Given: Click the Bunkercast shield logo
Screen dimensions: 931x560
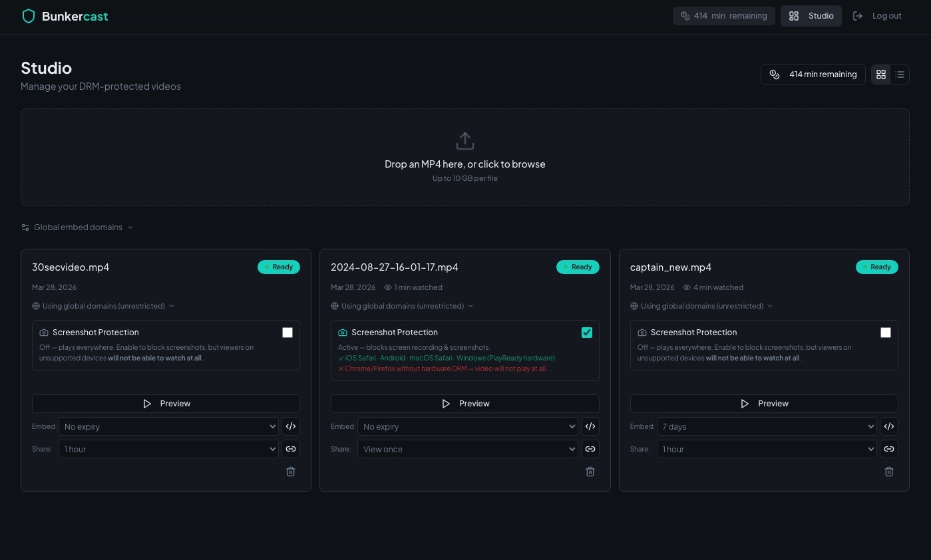Looking at the screenshot, I should pyautogui.click(x=28, y=16).
